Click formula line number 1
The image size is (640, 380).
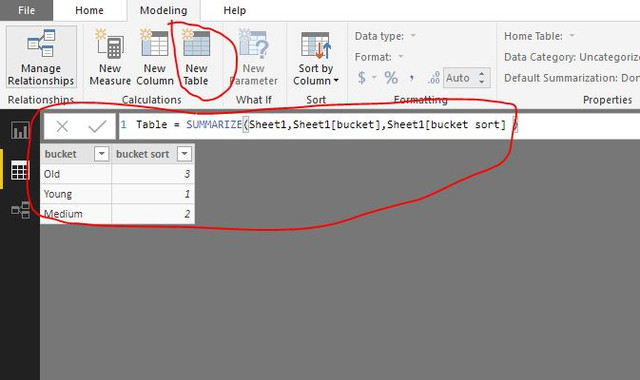pyautogui.click(x=124, y=124)
